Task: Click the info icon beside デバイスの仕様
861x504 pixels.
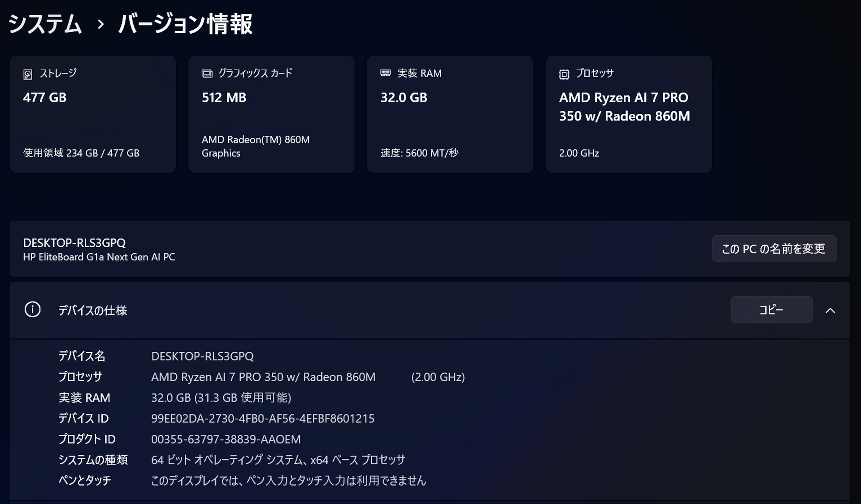Action: 32,310
